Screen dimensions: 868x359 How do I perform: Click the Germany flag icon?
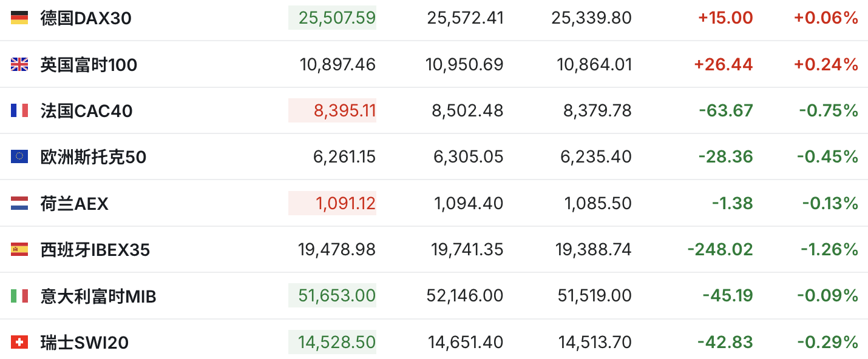click(19, 18)
